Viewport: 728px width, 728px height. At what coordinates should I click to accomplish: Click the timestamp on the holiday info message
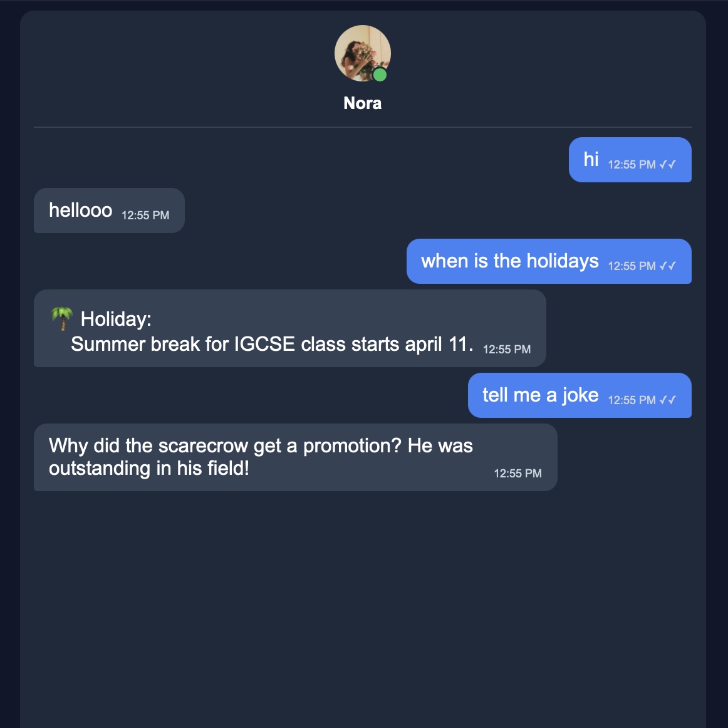(x=506, y=349)
